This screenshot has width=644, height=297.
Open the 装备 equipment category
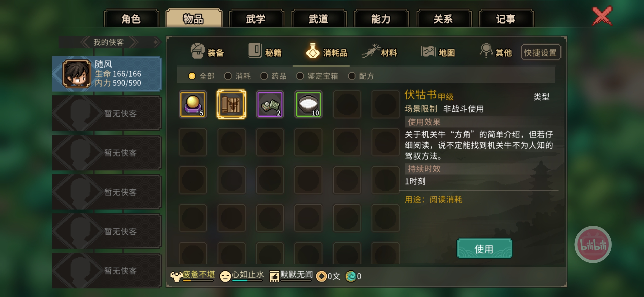tap(207, 51)
